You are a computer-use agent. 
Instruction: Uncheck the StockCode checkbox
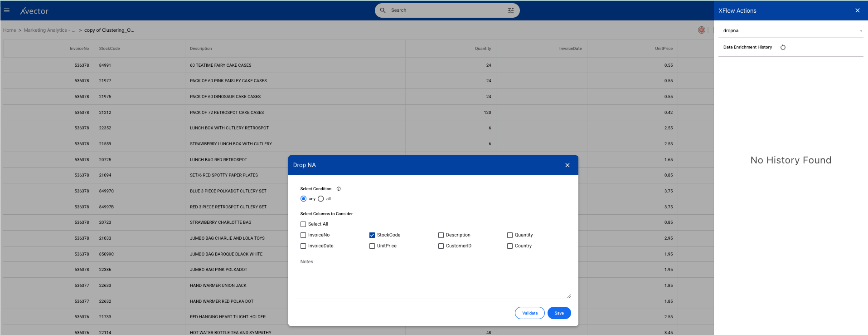click(372, 235)
